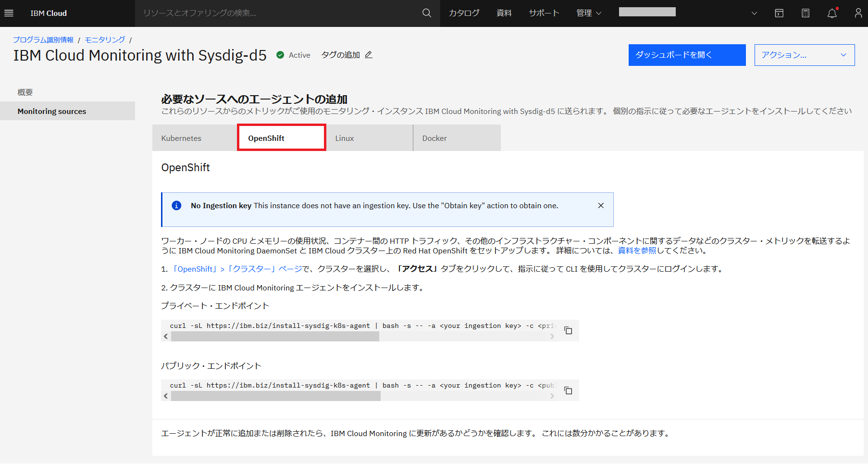Click left scroll arrow of private endpoint code
Viewport: 868px width, 464px height.
pos(166,337)
